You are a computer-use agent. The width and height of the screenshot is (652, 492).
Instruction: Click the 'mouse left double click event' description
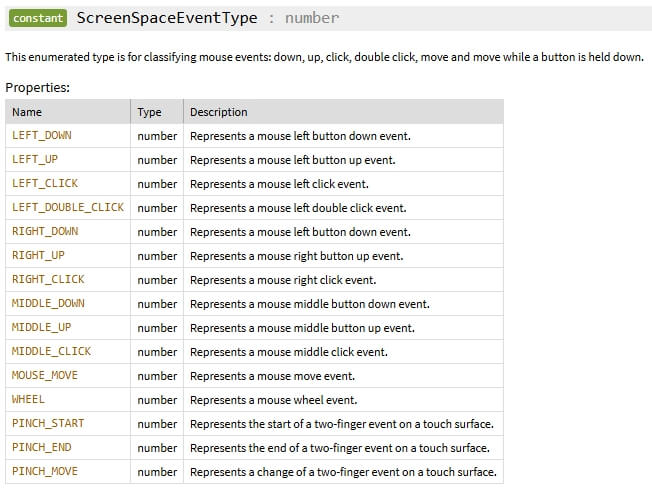298,208
